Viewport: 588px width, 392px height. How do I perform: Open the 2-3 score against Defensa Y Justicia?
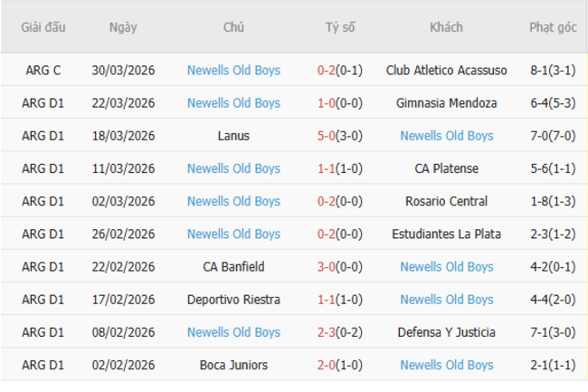tap(327, 332)
